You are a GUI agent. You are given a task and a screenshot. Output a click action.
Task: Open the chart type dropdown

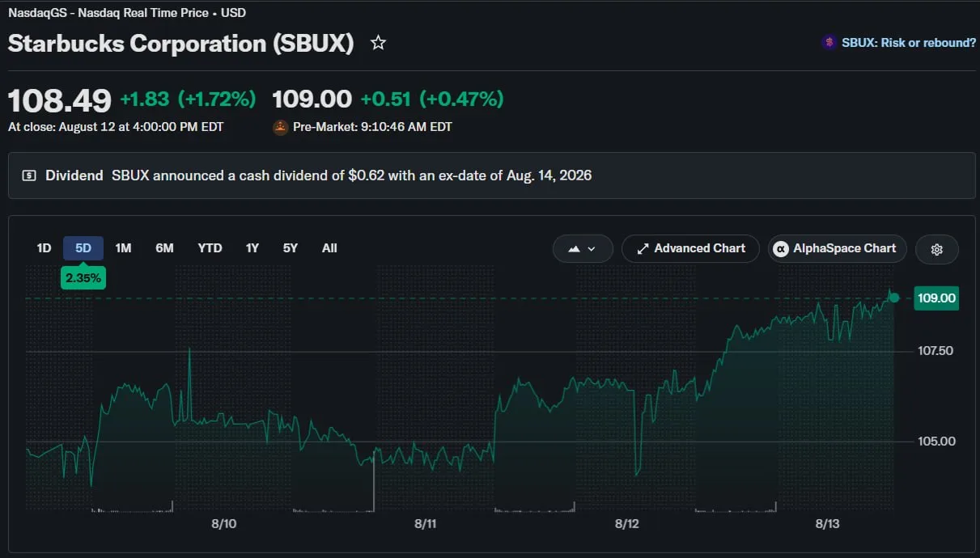coord(583,249)
